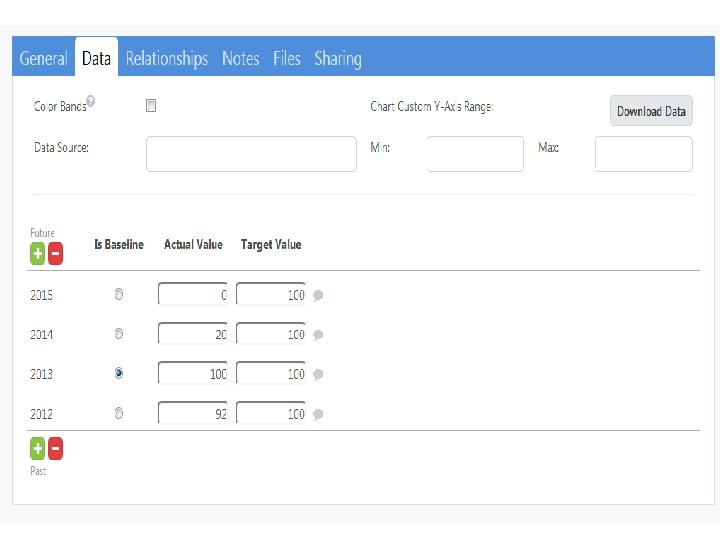Open comment bubble for 2014 row
Image resolution: width=720 pixels, height=540 pixels.
click(x=318, y=335)
